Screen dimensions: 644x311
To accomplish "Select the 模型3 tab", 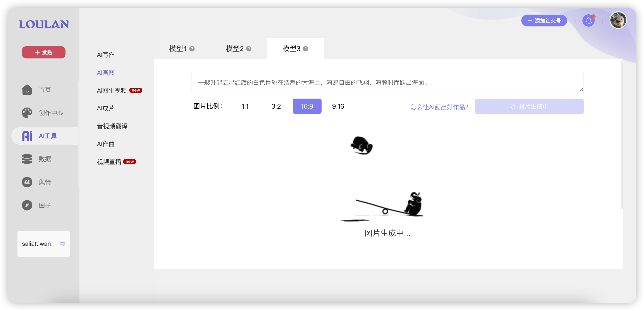I will pos(295,49).
